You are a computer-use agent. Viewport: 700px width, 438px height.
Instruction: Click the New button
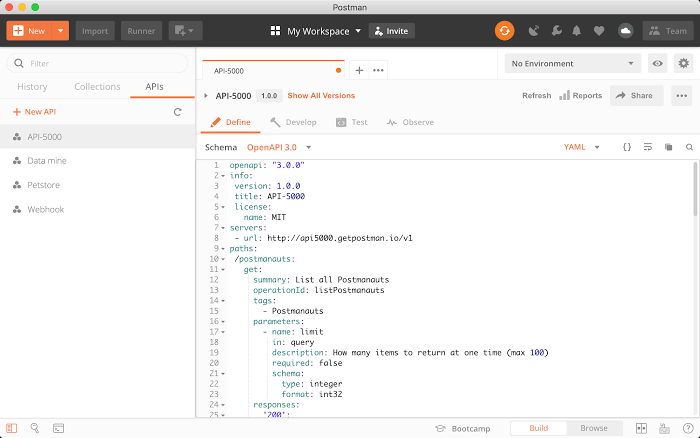29,31
